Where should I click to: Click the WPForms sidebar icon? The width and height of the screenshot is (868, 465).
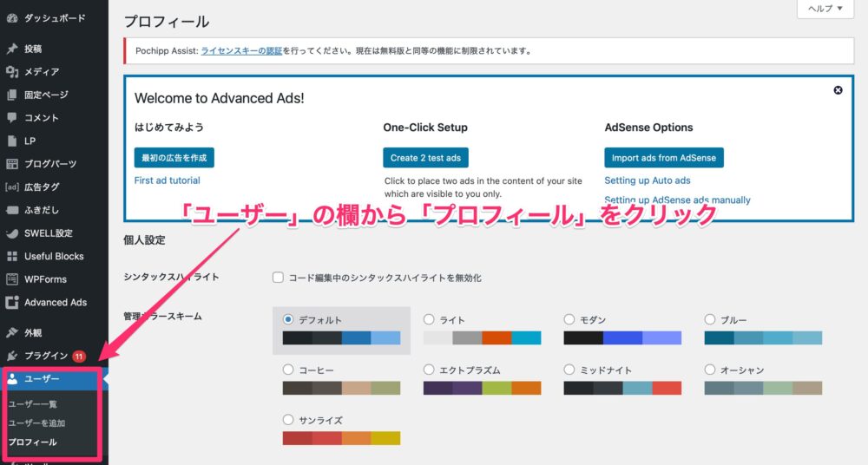click(x=11, y=279)
